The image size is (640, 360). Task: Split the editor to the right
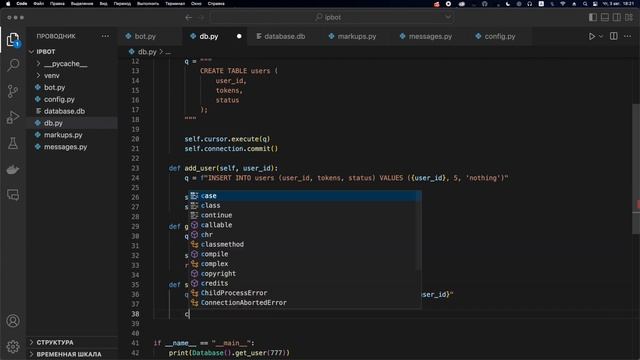click(613, 36)
